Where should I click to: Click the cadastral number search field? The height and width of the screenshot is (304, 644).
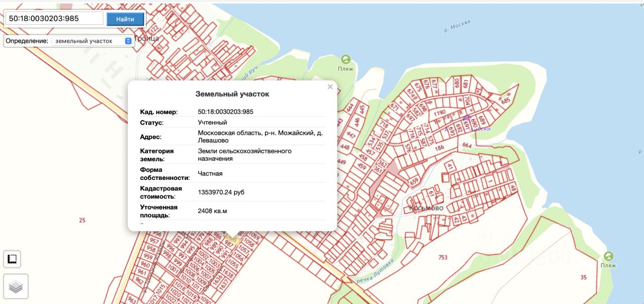click(53, 19)
